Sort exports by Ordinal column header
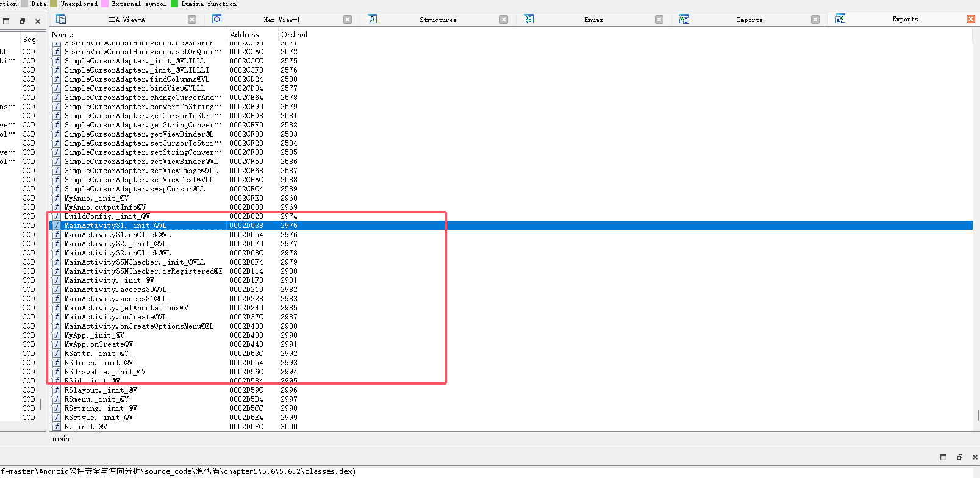This screenshot has width=980, height=478. pyautogui.click(x=294, y=35)
